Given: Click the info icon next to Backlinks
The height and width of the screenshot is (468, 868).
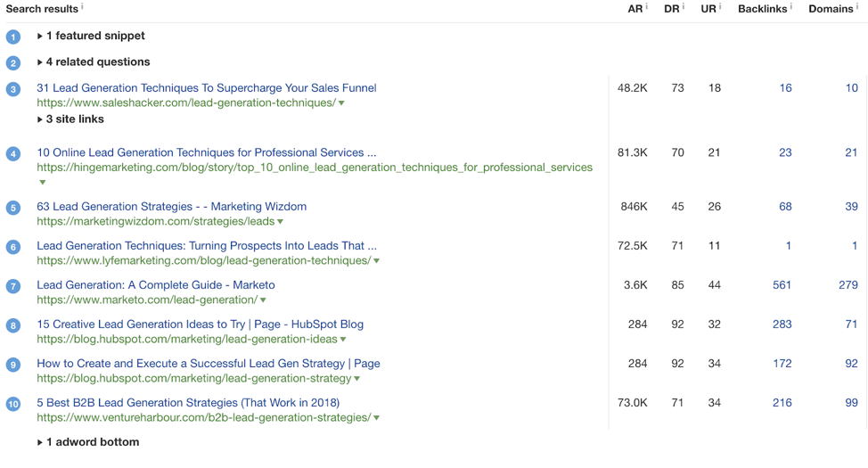Looking at the screenshot, I should (790, 6).
